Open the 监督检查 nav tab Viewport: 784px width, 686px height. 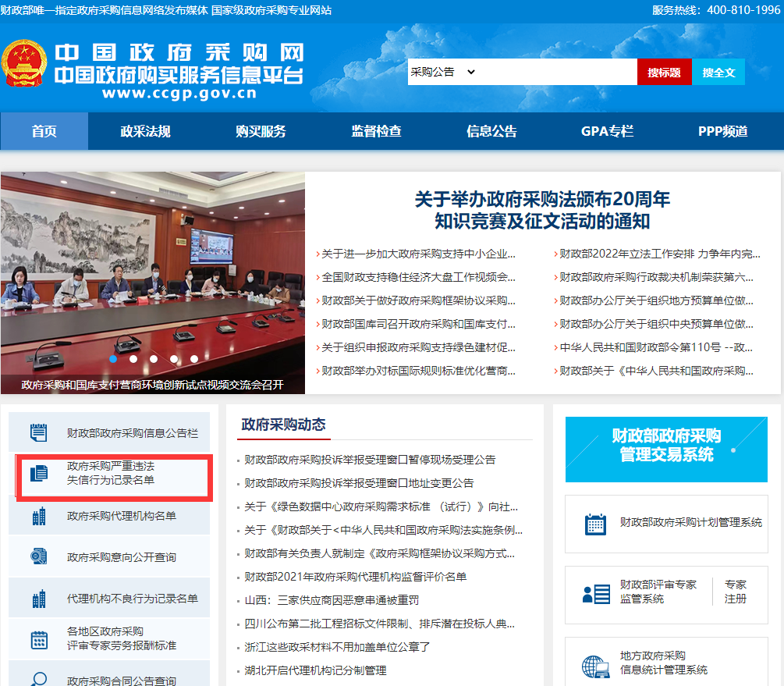tap(376, 131)
